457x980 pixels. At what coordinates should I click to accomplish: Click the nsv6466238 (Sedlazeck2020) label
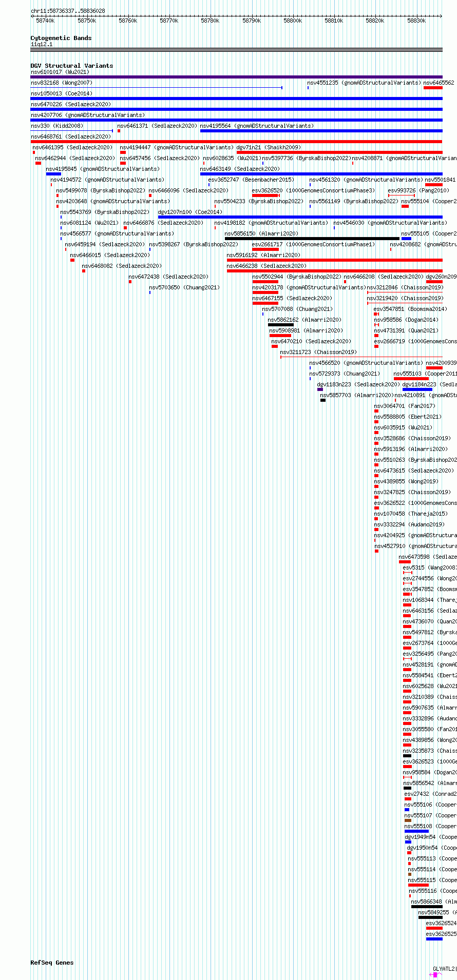[x=266, y=266]
